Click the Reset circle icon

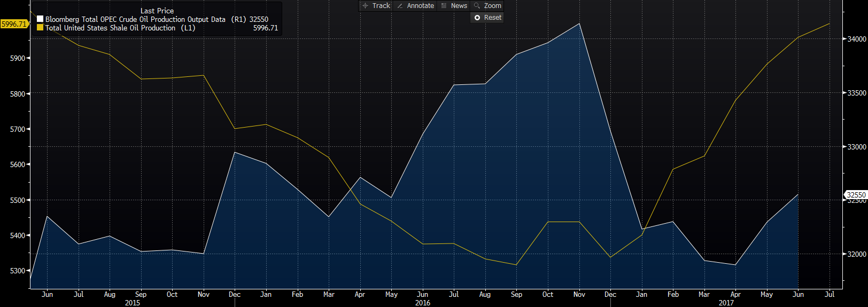pyautogui.click(x=477, y=18)
